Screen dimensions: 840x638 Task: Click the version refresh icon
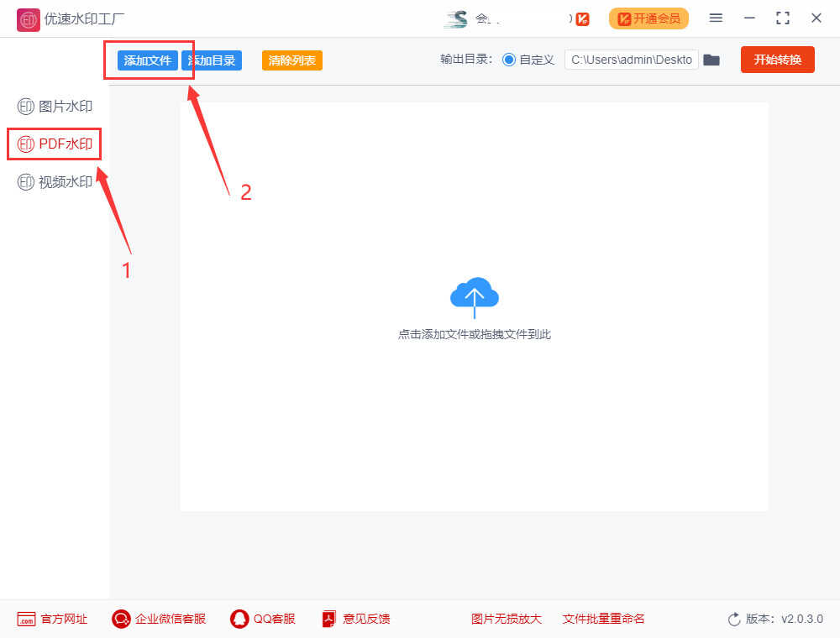(734, 620)
